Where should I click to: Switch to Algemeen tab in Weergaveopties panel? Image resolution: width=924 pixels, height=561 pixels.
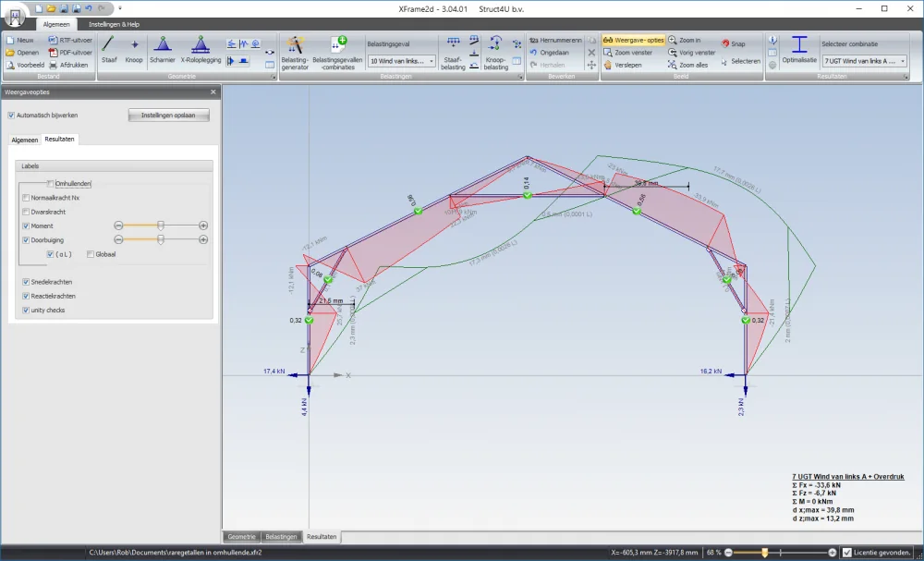coord(25,140)
